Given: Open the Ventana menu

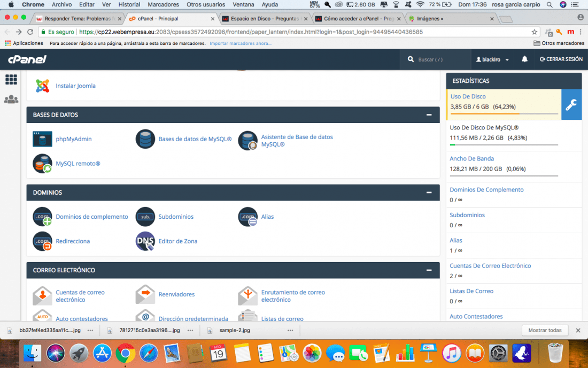Looking at the screenshot, I should click(243, 4).
